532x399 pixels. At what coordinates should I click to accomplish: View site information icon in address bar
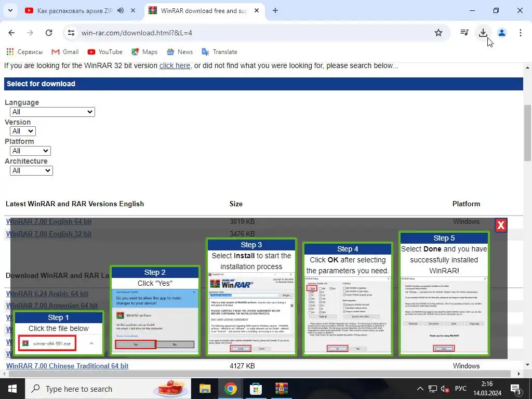coord(71,33)
